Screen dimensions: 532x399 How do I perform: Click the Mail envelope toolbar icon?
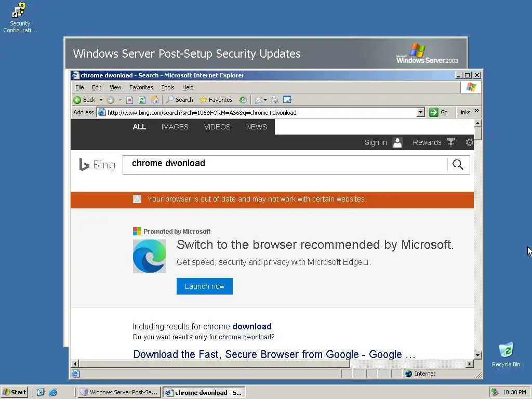pos(259,100)
